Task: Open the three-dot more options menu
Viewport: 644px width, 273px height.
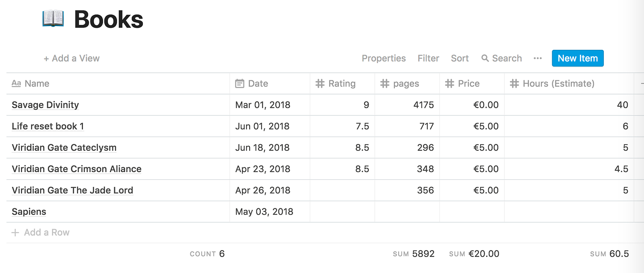Action: (537, 58)
